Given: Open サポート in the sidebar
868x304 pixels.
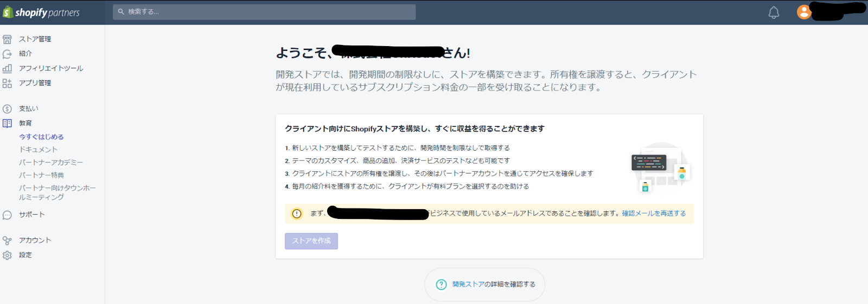Looking at the screenshot, I should coord(32,215).
